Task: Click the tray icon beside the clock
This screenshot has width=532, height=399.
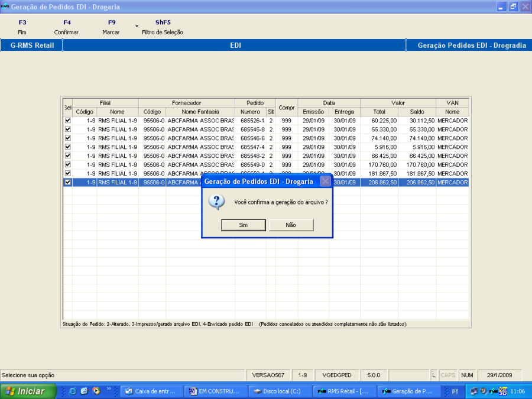Action: tap(502, 391)
